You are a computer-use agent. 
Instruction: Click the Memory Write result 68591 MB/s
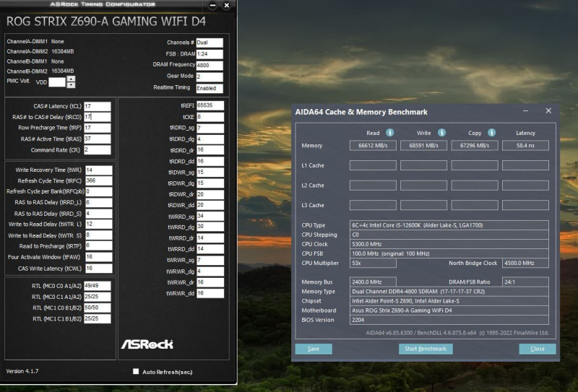click(x=423, y=146)
